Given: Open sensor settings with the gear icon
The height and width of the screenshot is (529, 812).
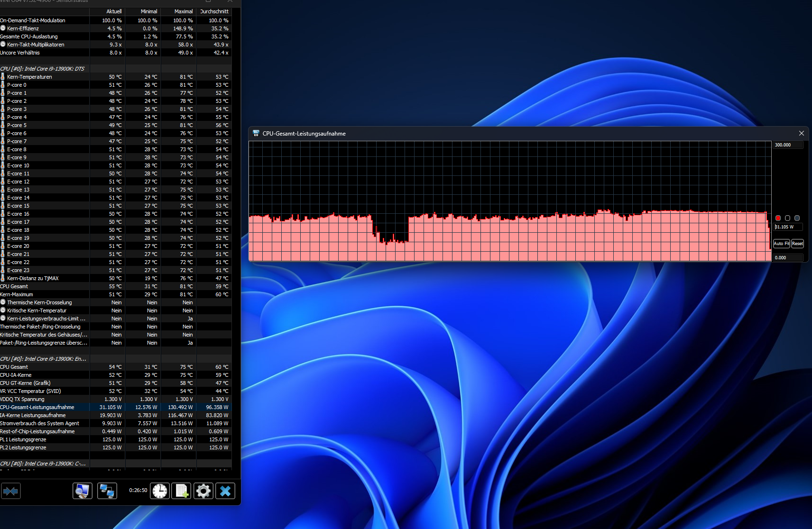Looking at the screenshot, I should coord(203,491).
